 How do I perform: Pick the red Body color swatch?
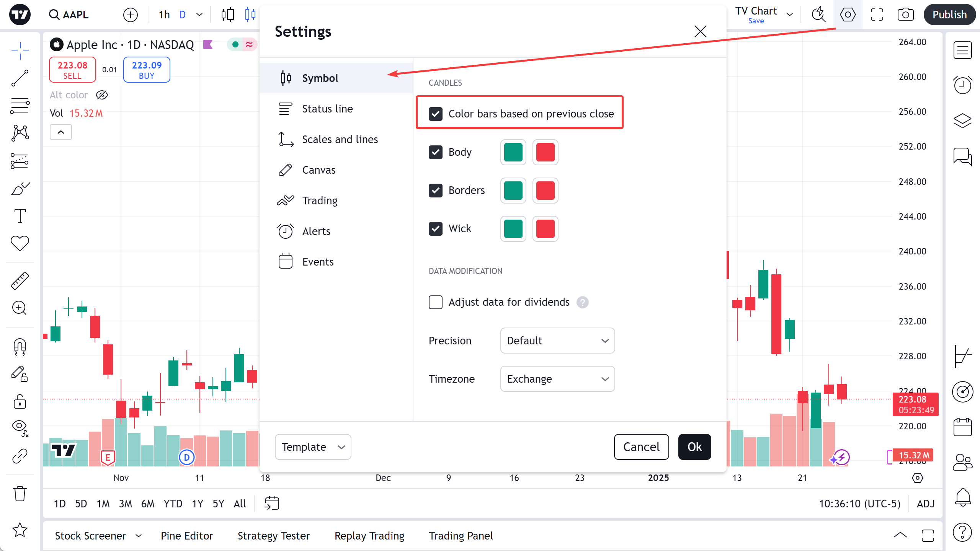click(545, 152)
